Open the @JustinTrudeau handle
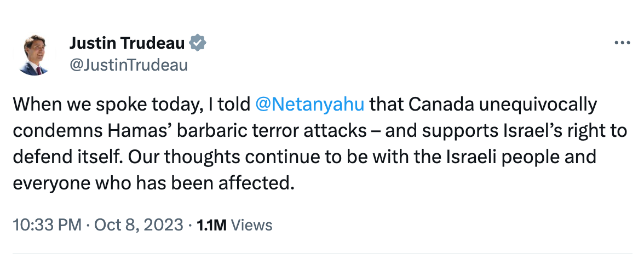 pyautogui.click(x=128, y=65)
